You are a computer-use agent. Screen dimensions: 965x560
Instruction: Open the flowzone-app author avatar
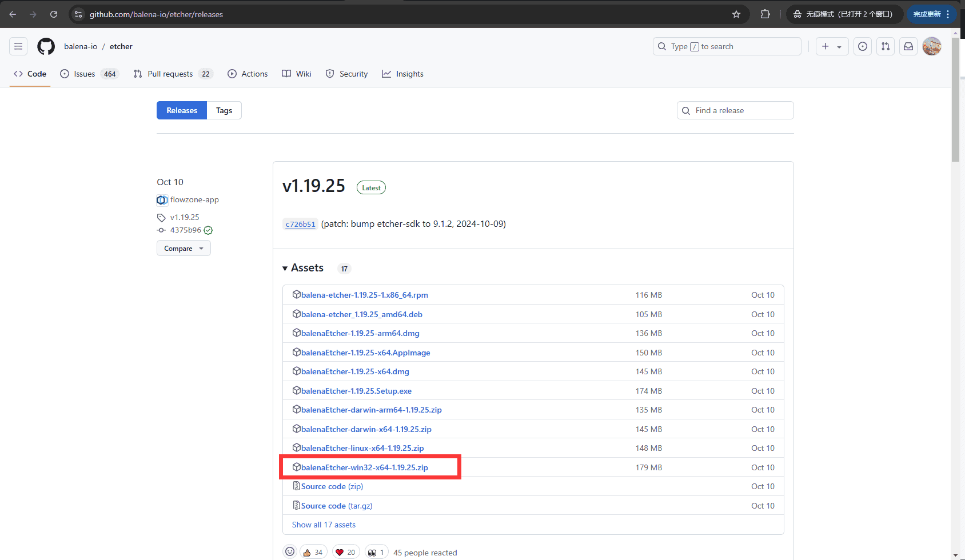point(162,200)
